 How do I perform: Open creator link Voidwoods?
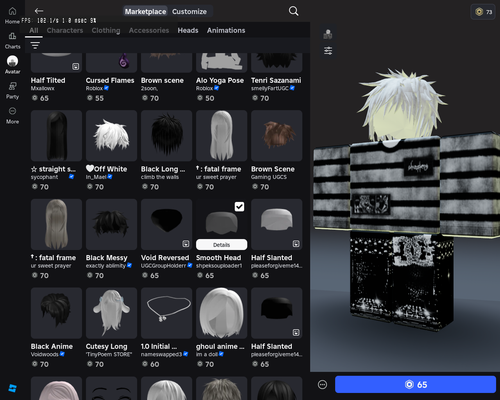point(45,354)
